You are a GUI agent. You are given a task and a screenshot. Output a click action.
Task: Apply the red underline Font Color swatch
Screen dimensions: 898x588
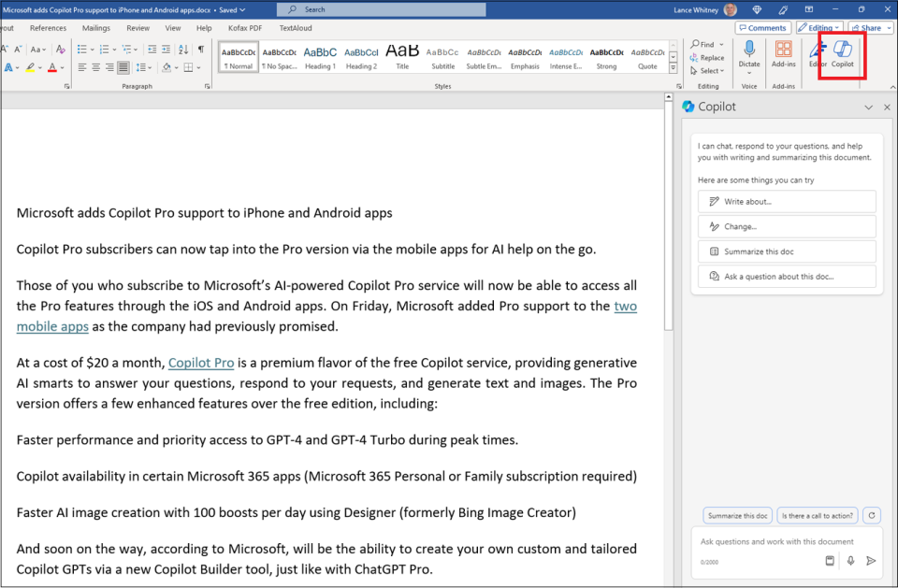pos(52,67)
